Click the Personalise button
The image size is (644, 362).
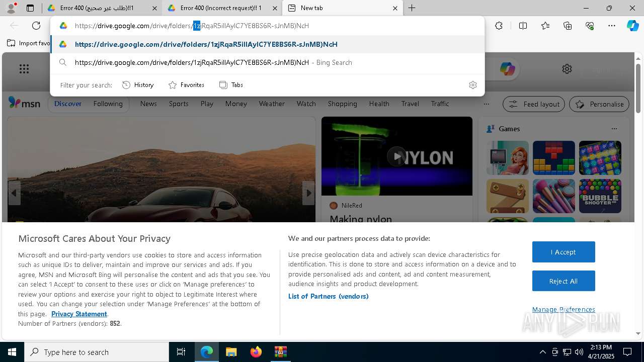click(x=599, y=104)
